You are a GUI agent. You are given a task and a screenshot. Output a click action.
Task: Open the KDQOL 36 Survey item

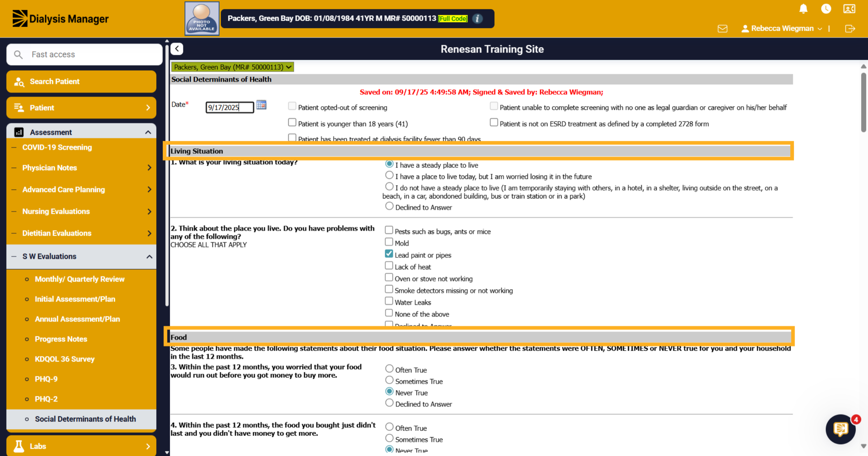click(64, 359)
